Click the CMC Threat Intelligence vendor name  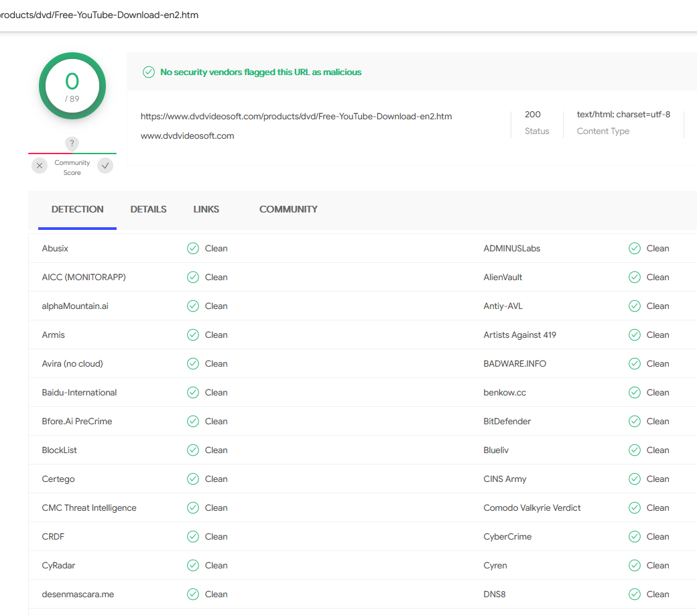(x=89, y=507)
